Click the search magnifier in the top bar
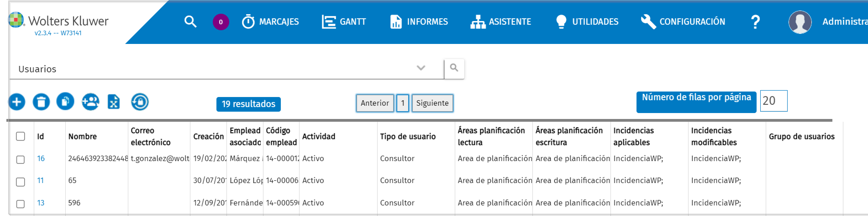The width and height of the screenshot is (868, 216). (x=190, y=22)
